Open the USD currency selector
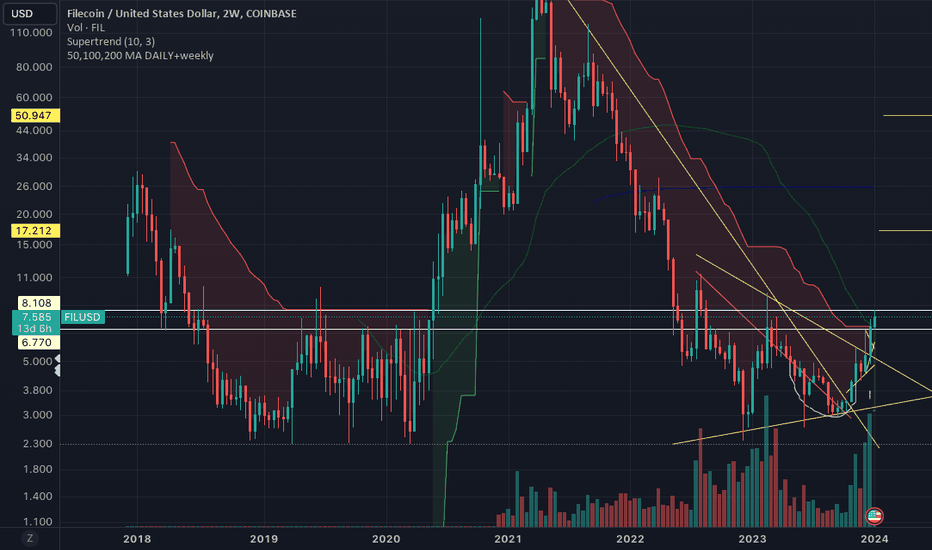 [x=30, y=13]
